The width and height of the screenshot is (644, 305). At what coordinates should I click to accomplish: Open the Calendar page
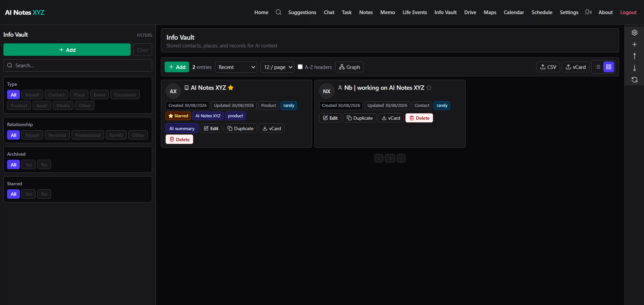(514, 12)
